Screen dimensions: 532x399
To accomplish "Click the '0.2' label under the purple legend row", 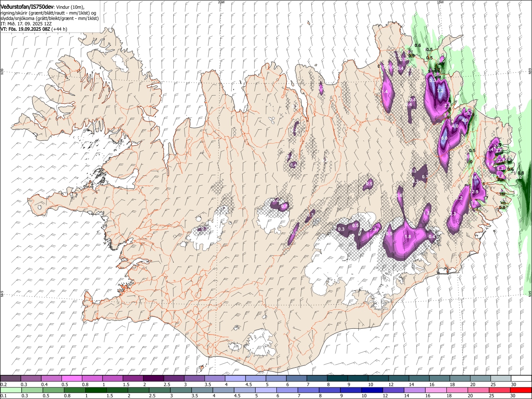I will point(3,384).
